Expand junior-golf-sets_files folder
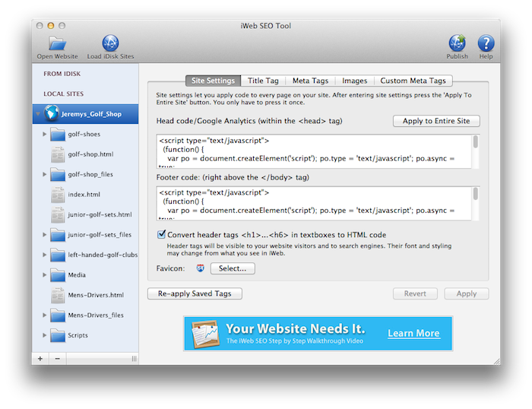Viewport: 532px width, 409px height. [44, 235]
